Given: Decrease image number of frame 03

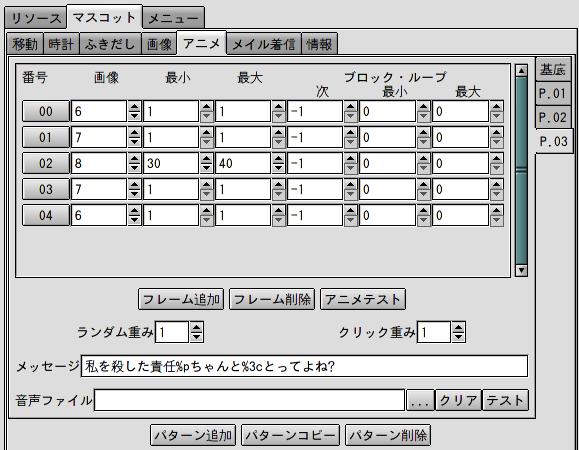Looking at the screenshot, I should coord(134,194).
